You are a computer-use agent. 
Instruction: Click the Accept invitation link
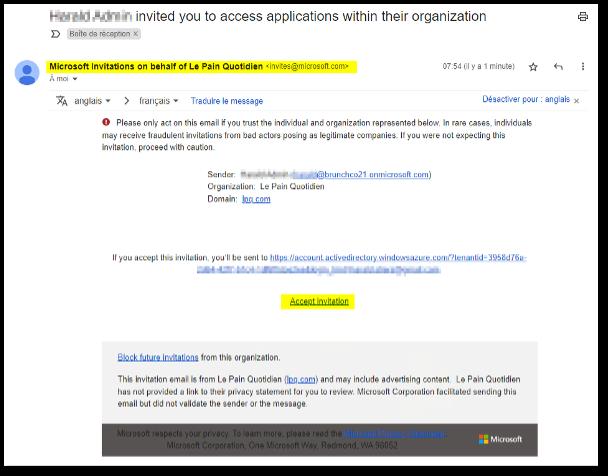tap(319, 301)
